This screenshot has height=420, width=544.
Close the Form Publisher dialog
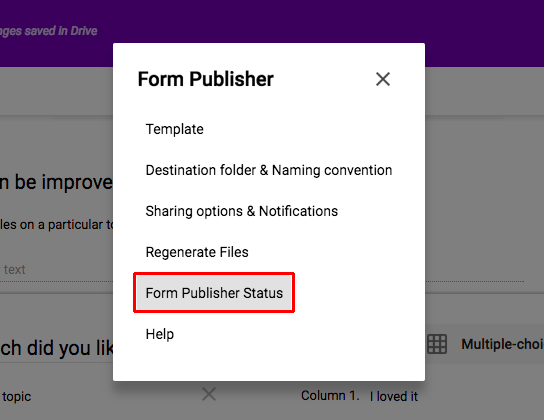(383, 79)
